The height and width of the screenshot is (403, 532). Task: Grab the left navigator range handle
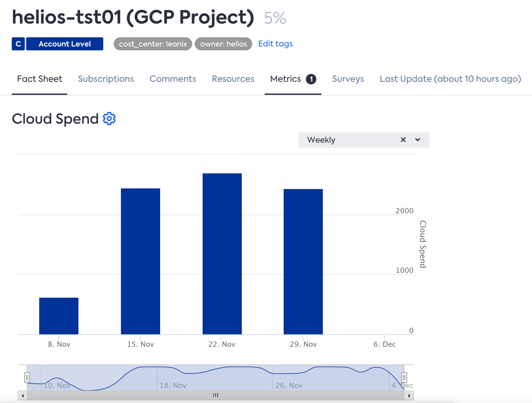[x=27, y=377]
